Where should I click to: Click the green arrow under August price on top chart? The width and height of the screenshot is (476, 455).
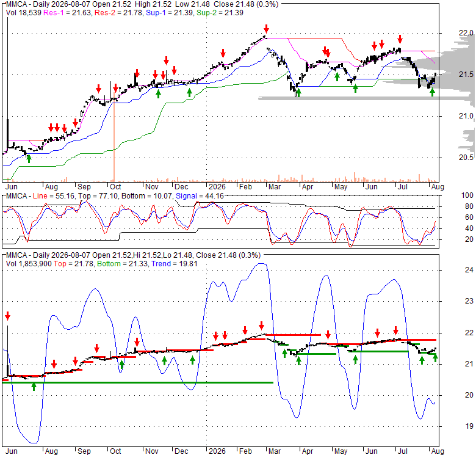pos(432,92)
